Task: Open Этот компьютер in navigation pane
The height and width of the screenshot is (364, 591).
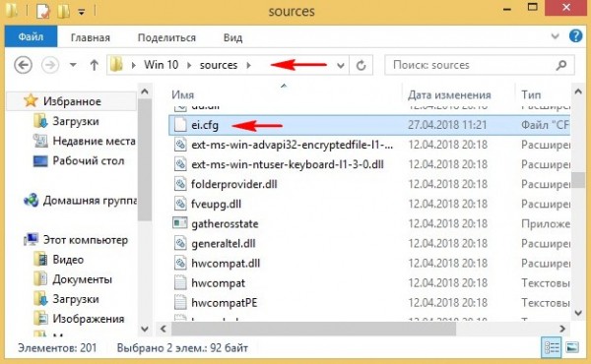Action: point(85,240)
